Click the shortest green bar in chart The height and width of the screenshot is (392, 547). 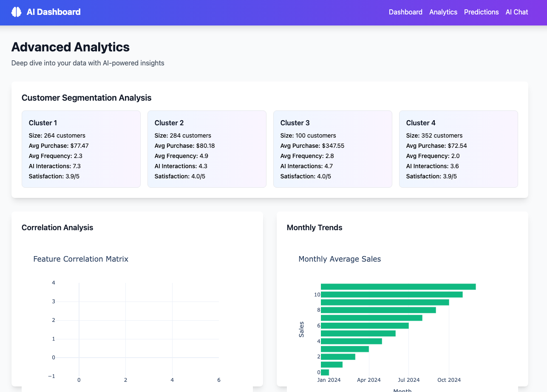325,372
